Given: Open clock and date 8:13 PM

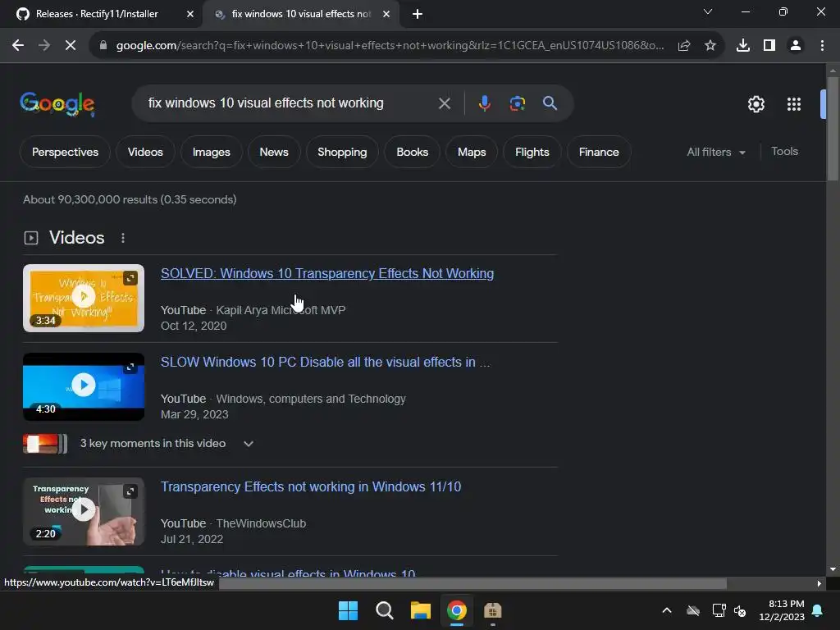Looking at the screenshot, I should (x=782, y=610).
